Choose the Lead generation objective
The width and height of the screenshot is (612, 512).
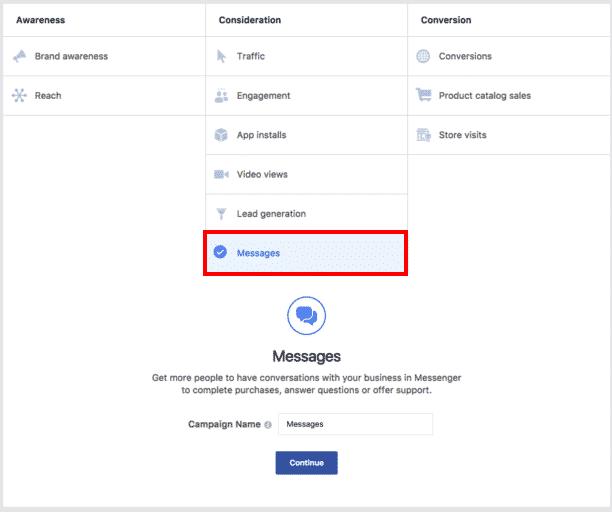pyautogui.click(x=271, y=214)
